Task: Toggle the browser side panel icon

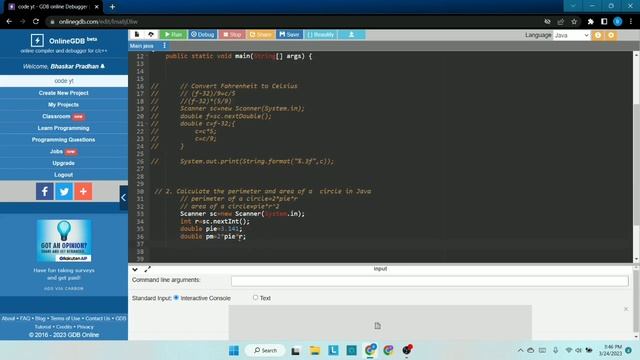Action: pyautogui.click(x=604, y=22)
